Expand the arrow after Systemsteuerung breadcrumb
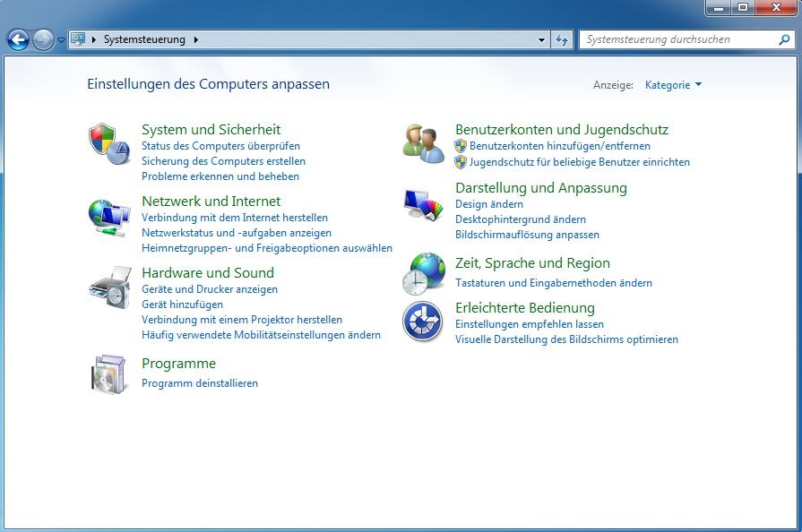Image resolution: width=802 pixels, height=532 pixels. (x=196, y=39)
